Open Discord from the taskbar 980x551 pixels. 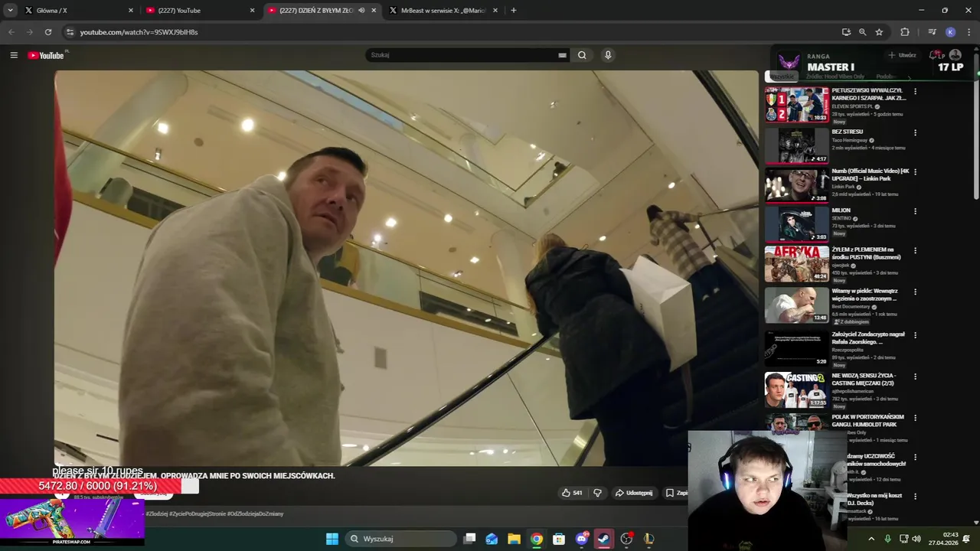[582, 539]
